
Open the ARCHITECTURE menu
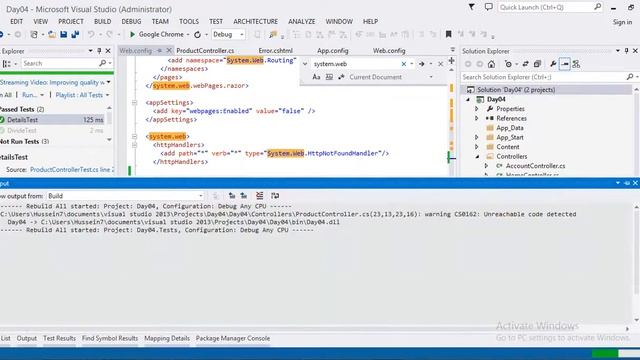[256, 22]
